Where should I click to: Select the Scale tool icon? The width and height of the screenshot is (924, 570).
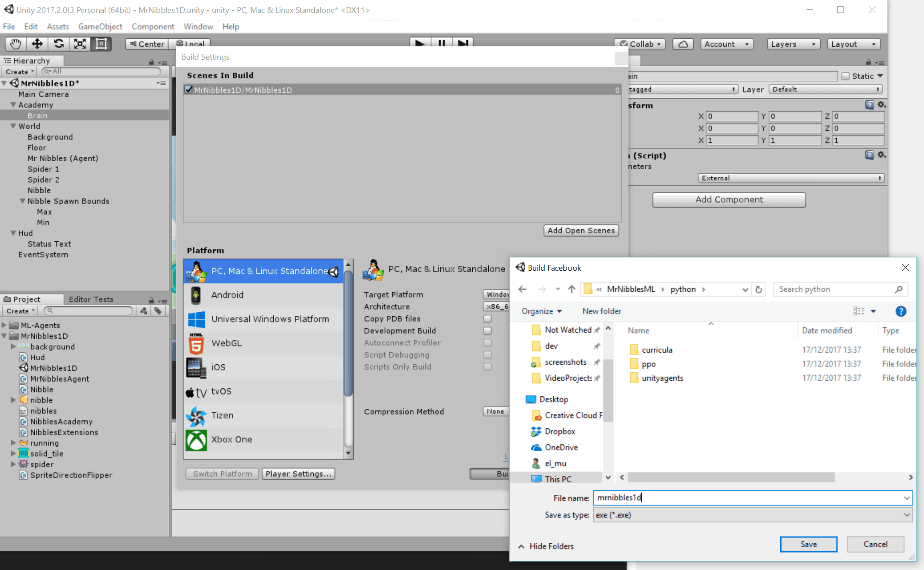coord(80,44)
